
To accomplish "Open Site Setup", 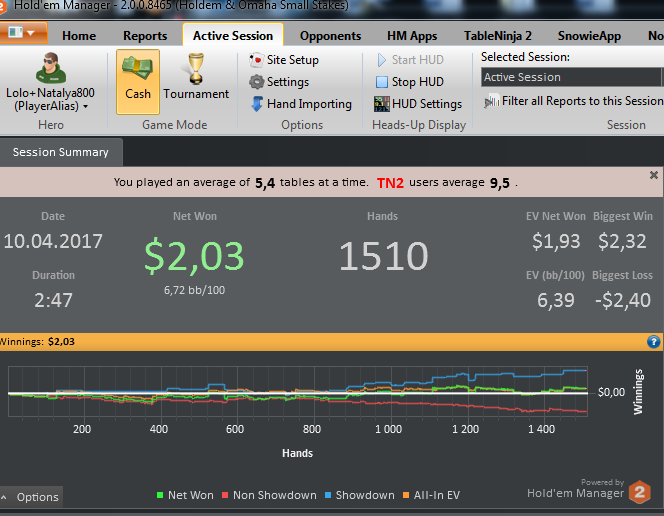I will click(x=284, y=60).
